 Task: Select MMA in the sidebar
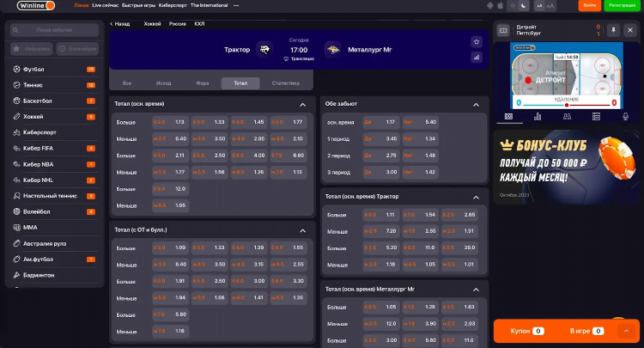click(54, 227)
